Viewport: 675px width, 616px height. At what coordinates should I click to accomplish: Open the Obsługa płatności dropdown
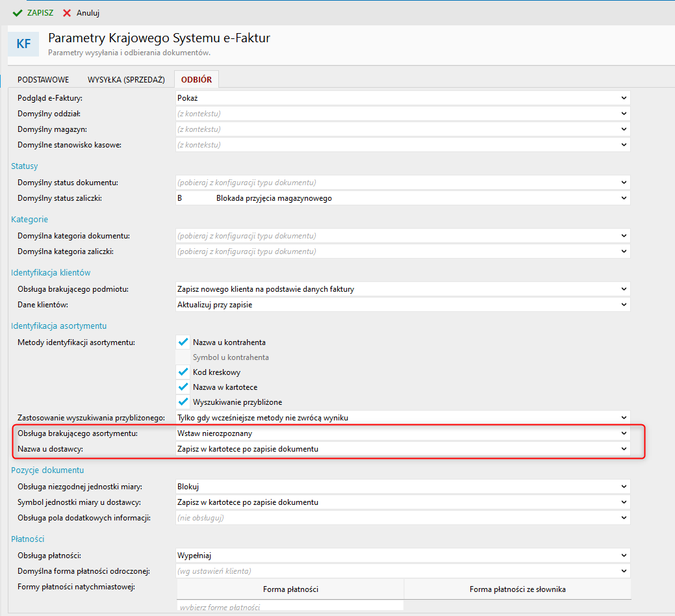[x=624, y=556]
